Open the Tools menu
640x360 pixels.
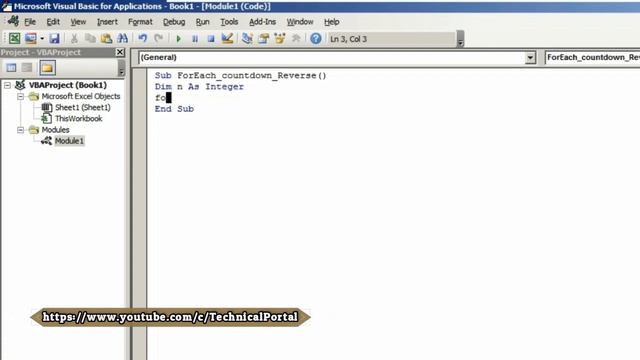pos(229,22)
